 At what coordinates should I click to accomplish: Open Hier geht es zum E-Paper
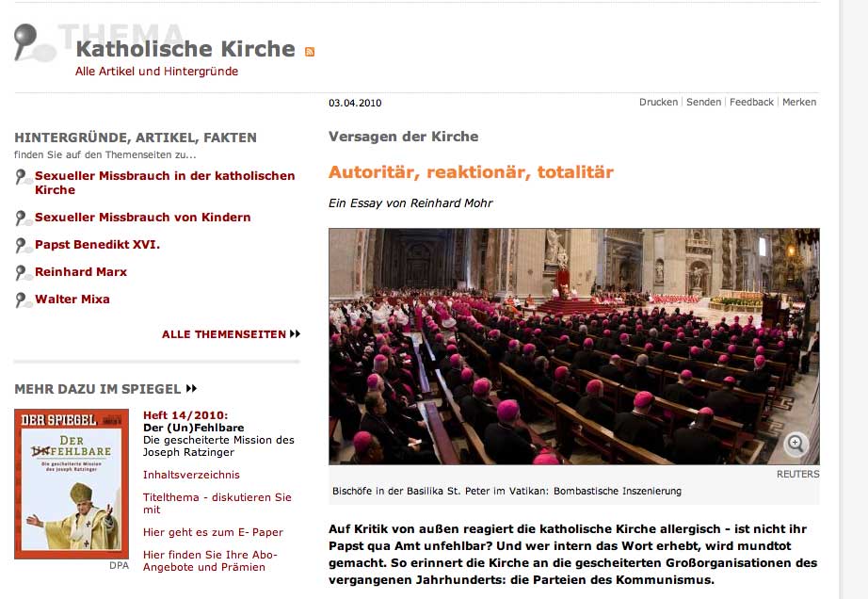tap(213, 532)
